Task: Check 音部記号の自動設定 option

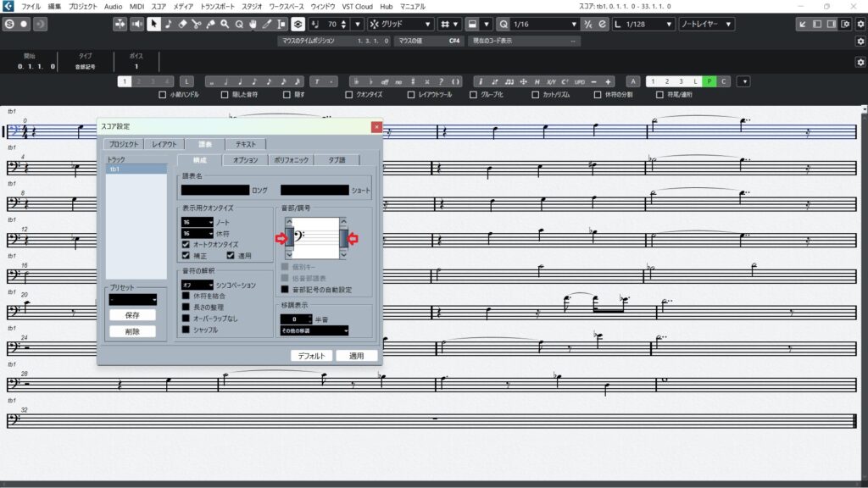Action: pyautogui.click(x=285, y=289)
